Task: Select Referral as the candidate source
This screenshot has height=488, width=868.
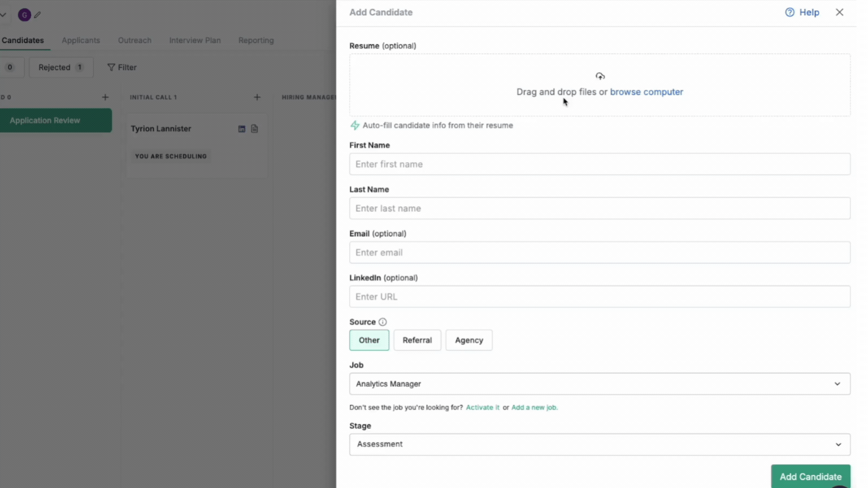Action: (x=417, y=340)
